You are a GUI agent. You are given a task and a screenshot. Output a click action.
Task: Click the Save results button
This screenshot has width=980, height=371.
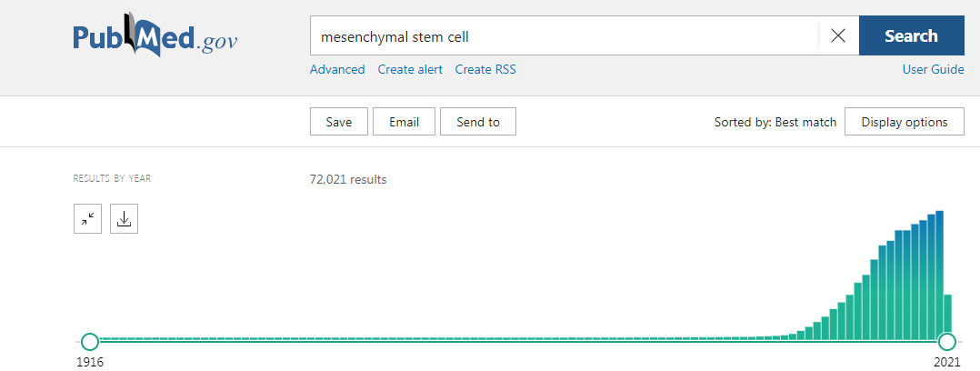pyautogui.click(x=339, y=122)
